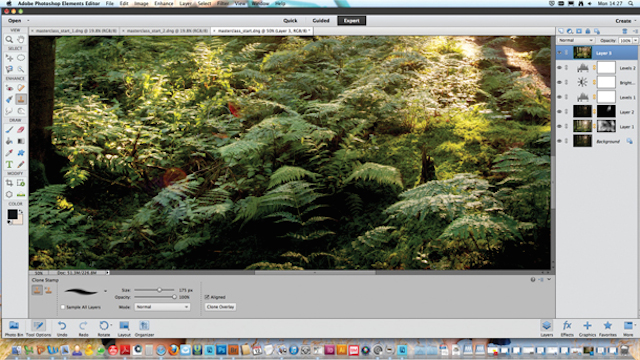Open the Effects panel

[567, 328]
